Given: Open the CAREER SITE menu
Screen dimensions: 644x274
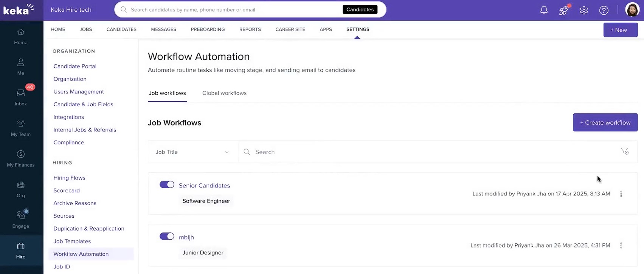Looking at the screenshot, I should 290,29.
